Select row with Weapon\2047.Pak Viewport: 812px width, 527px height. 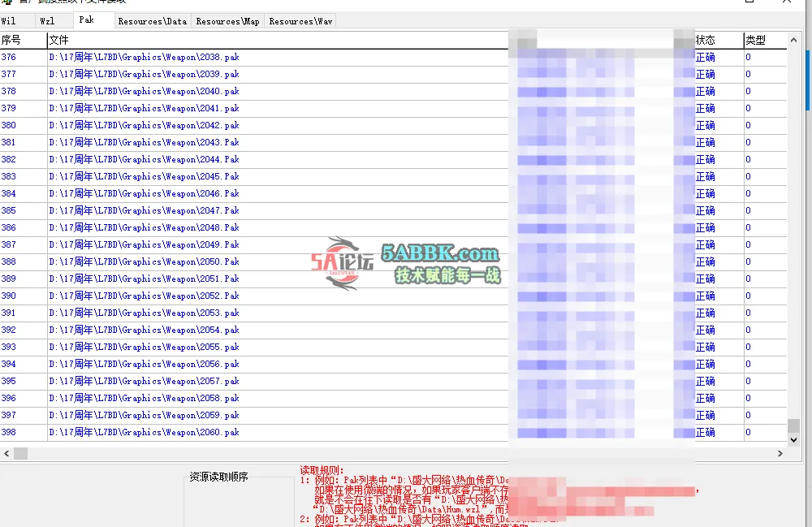394,210
